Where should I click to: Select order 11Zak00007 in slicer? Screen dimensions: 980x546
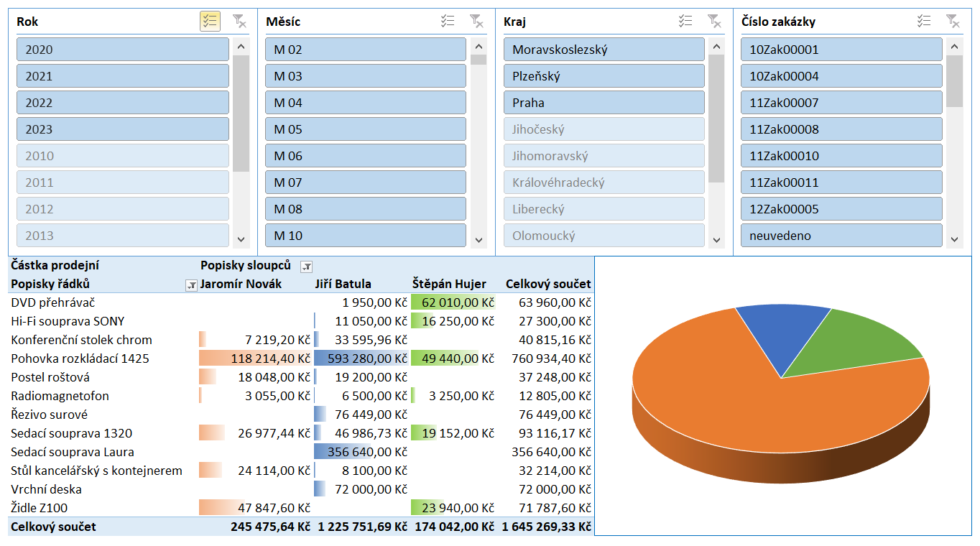(x=841, y=103)
